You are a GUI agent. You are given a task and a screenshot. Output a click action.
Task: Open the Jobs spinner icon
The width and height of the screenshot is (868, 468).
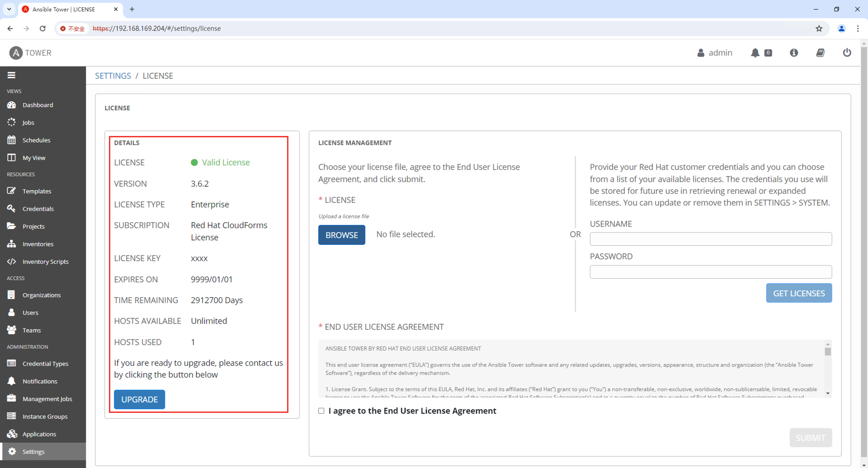[x=11, y=122]
